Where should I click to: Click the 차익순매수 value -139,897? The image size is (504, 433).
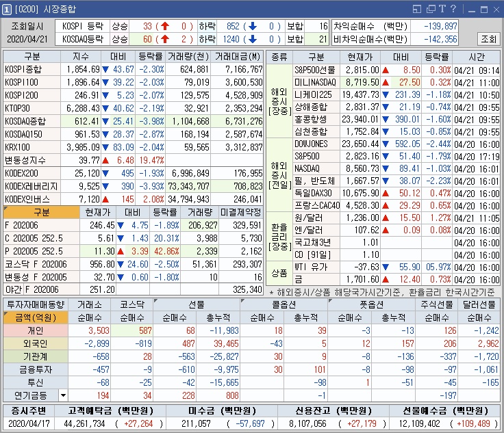(x=440, y=26)
